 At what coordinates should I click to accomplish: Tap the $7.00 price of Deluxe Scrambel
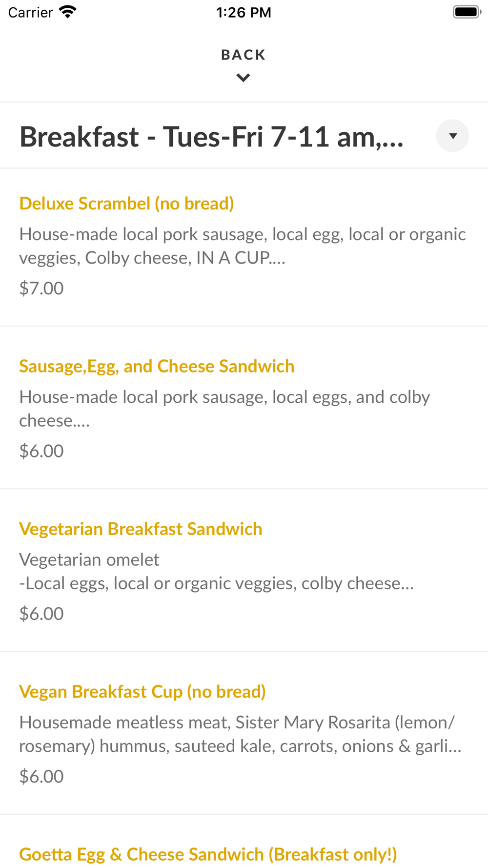pos(41,288)
